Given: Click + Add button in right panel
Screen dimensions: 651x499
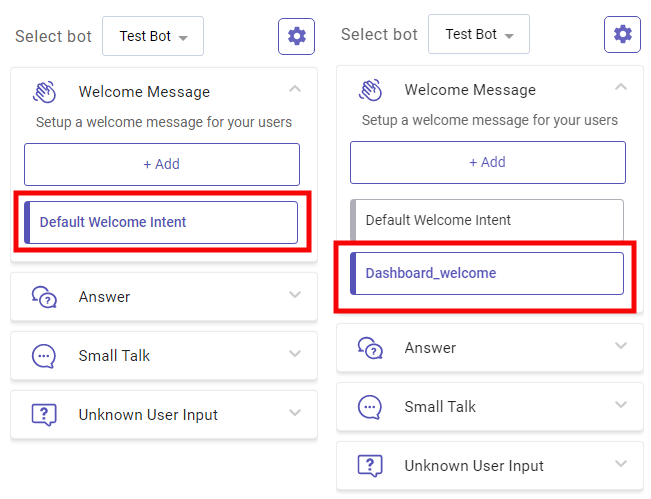Looking at the screenshot, I should (488, 162).
